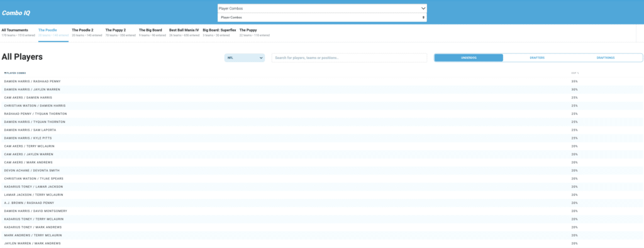Select Lamar Jackson / Terry McLaurin row
Image resolution: width=644 pixels, height=248 pixels.
click(322, 195)
